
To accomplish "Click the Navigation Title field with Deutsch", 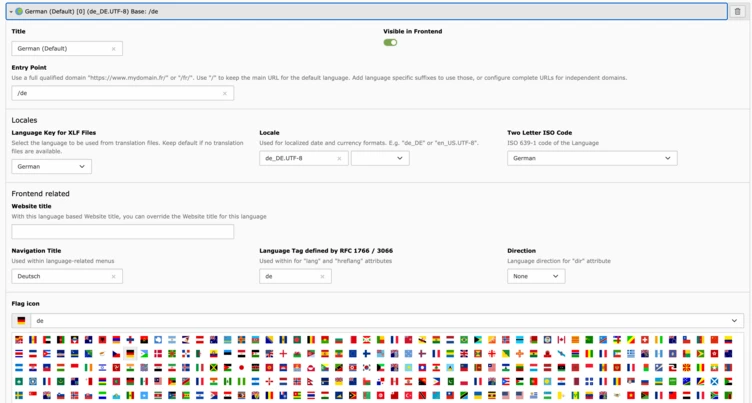I will pos(67,276).
